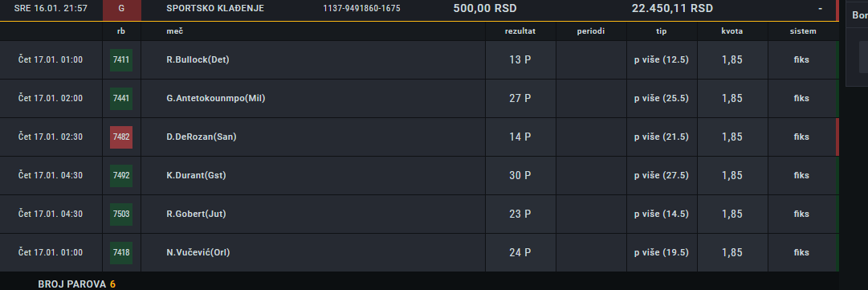Image resolution: width=868 pixels, height=290 pixels.
Task: Select the D.DeRozan(San) match name
Action: click(201, 137)
